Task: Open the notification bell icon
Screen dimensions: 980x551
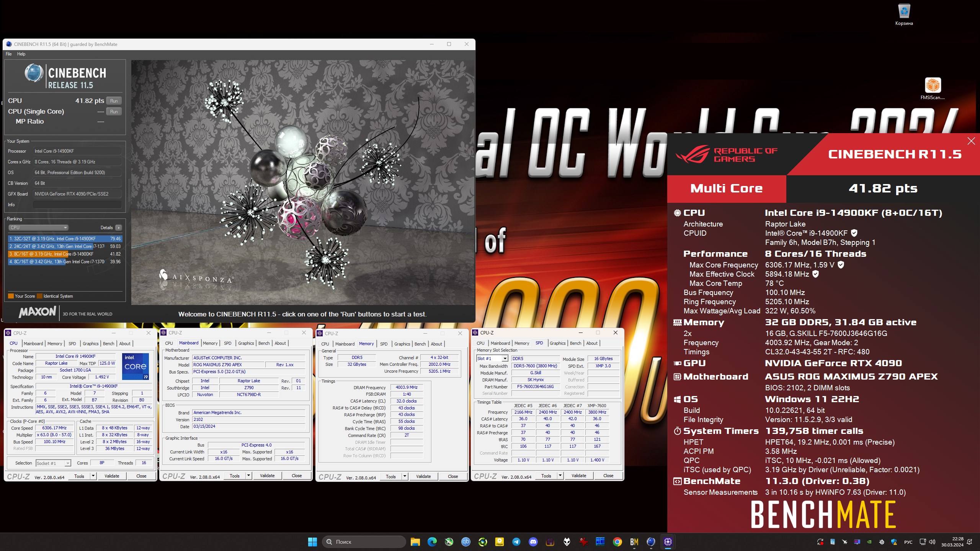Action: [969, 542]
